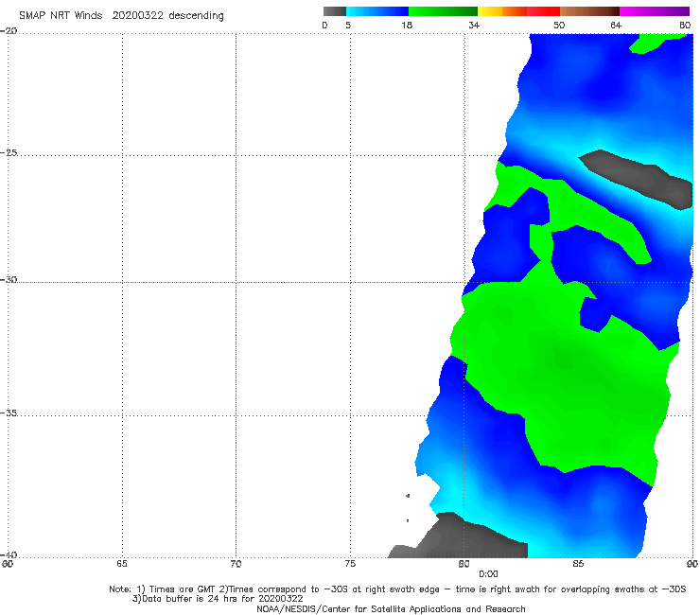Image resolution: width=700 pixels, height=615 pixels.
Task: Click the latitude label '-30' on the left axis
Action: tap(9, 279)
